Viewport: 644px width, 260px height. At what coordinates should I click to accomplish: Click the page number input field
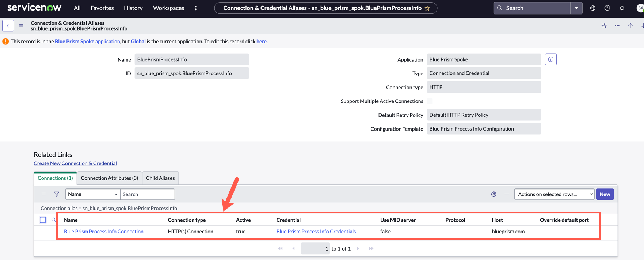point(315,249)
